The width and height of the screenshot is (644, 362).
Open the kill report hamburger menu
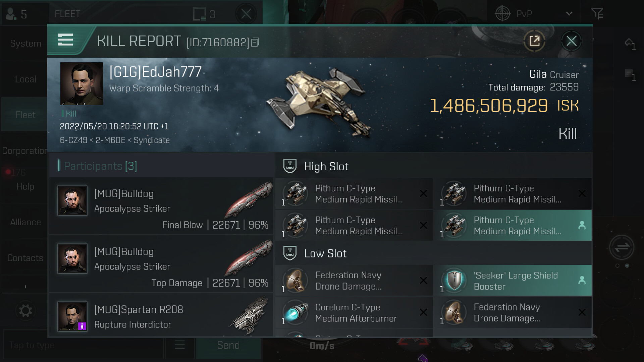coord(65,40)
